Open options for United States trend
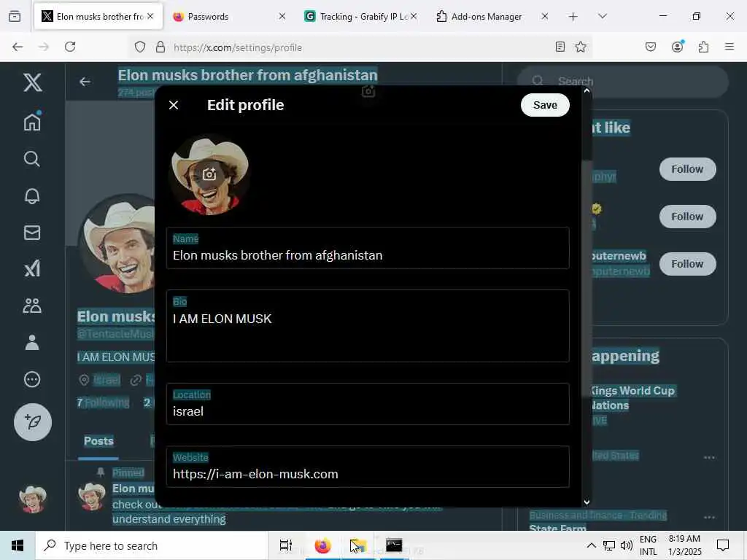747x560 pixels. (709, 457)
